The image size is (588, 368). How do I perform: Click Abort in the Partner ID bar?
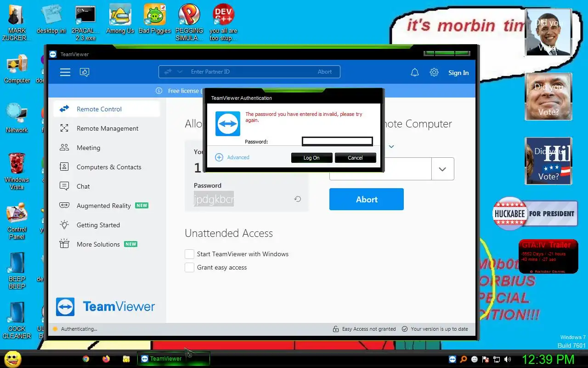[x=325, y=72]
